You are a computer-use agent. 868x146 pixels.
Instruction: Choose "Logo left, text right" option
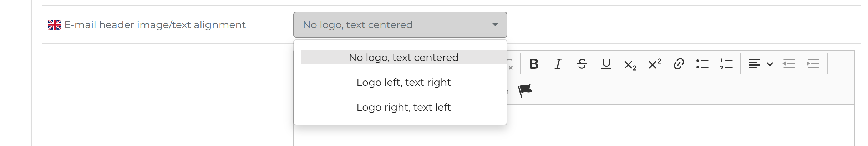(x=403, y=82)
